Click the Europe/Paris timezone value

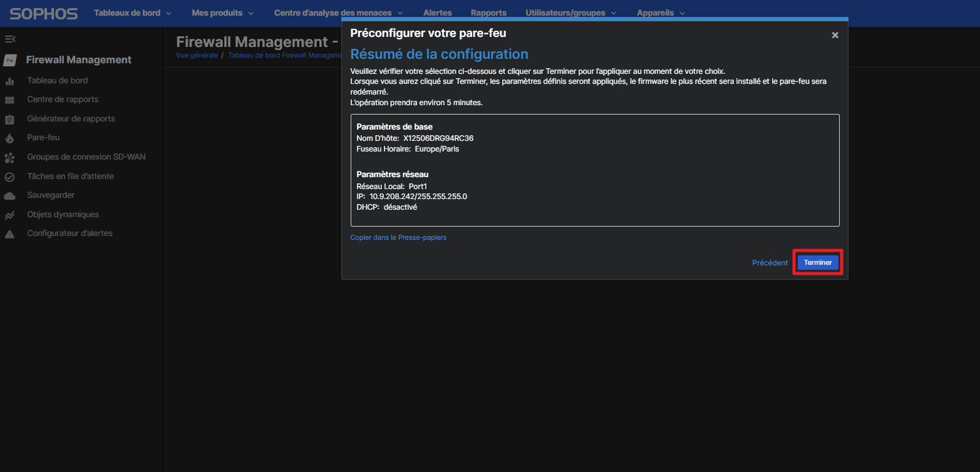(437, 149)
